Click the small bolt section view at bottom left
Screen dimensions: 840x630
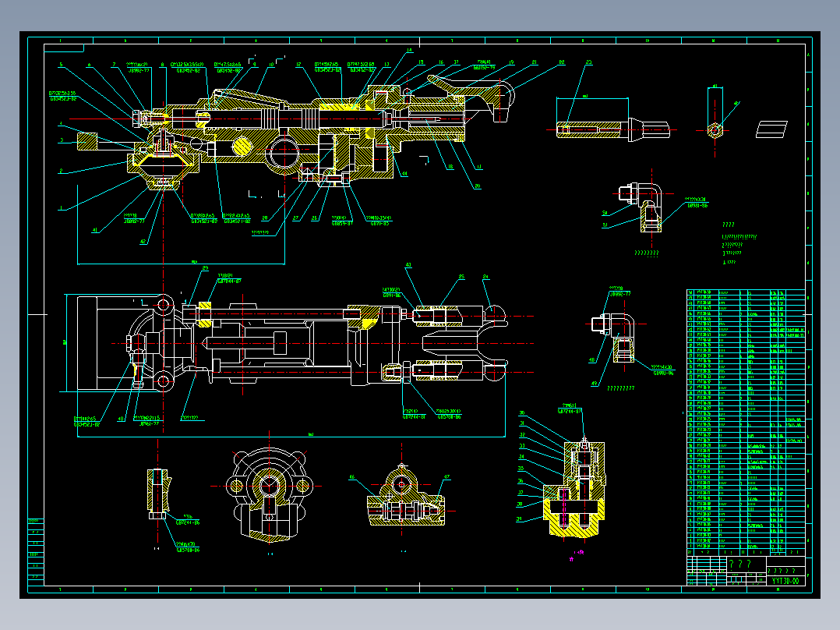tap(157, 494)
